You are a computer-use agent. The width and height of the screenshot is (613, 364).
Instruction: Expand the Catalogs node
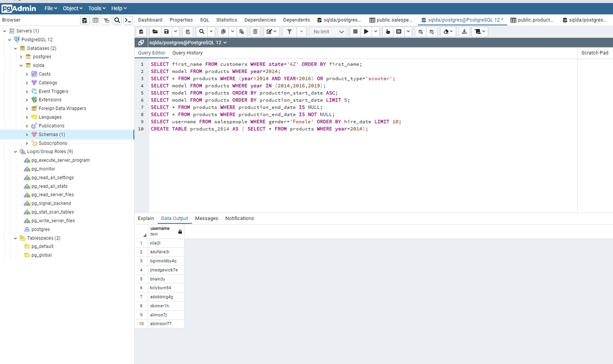pyautogui.click(x=27, y=83)
